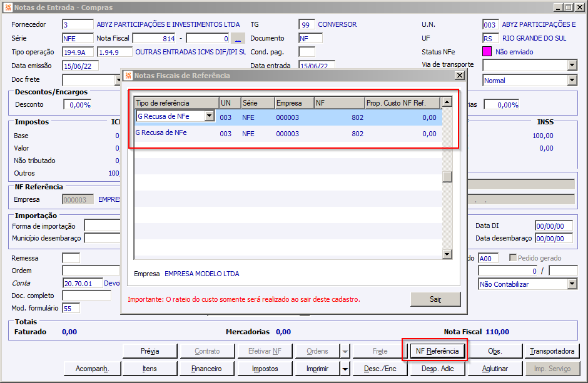Close the Notas Fiscais de Referência dialog
This screenshot has width=588, height=383.
(x=460, y=76)
